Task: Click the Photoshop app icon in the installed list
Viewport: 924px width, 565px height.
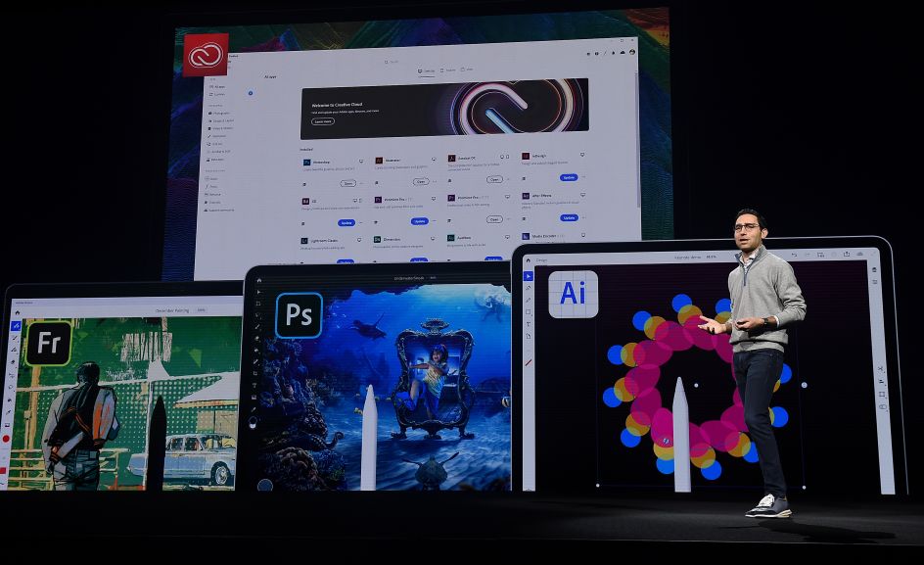Action: 306,162
